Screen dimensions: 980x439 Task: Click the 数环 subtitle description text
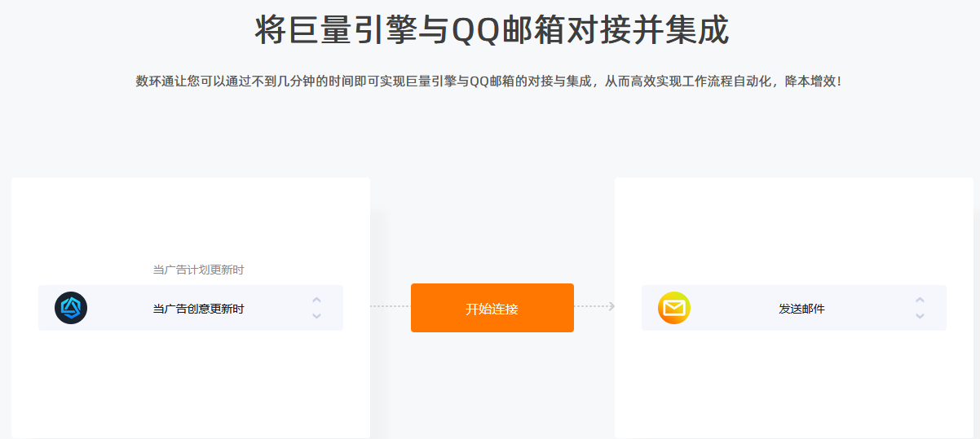coord(488,81)
